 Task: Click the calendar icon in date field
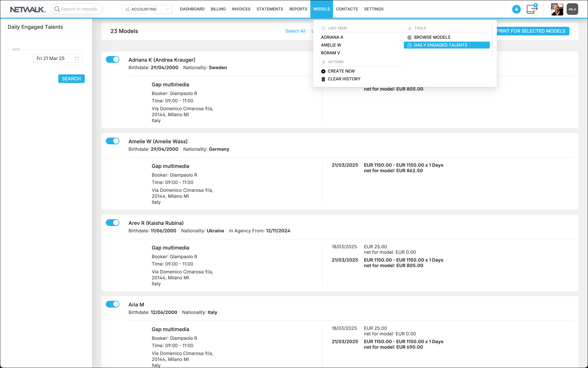[77, 58]
